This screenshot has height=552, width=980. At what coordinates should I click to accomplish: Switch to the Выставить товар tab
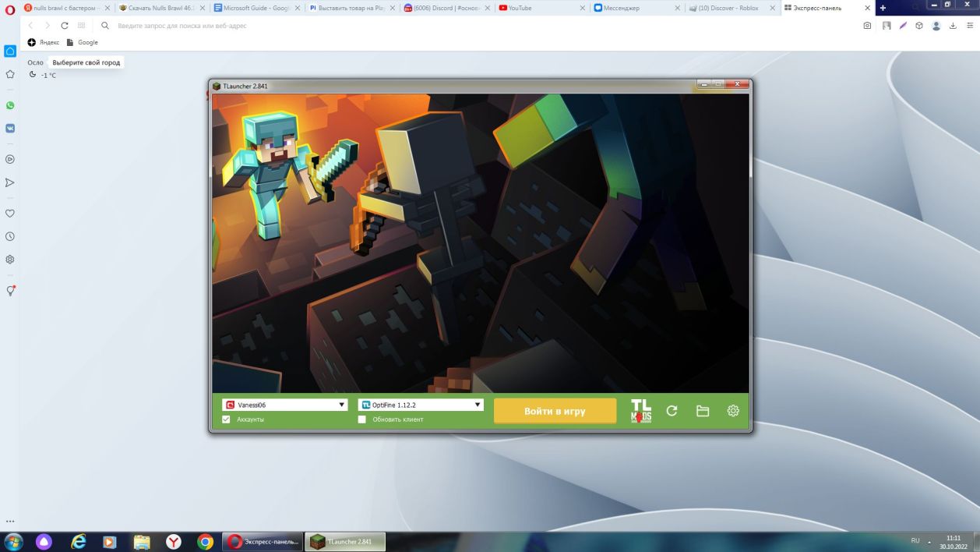pos(352,8)
